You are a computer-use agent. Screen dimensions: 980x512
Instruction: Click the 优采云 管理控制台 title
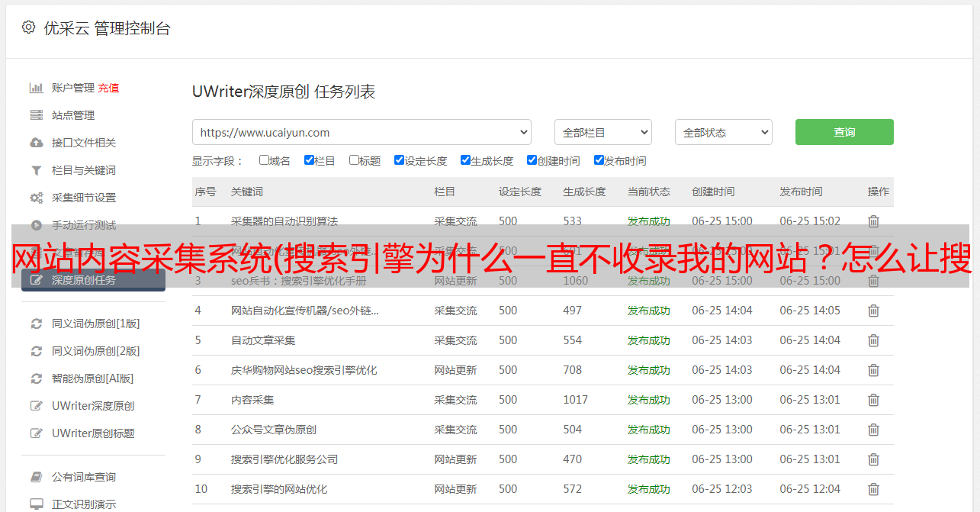[108, 28]
